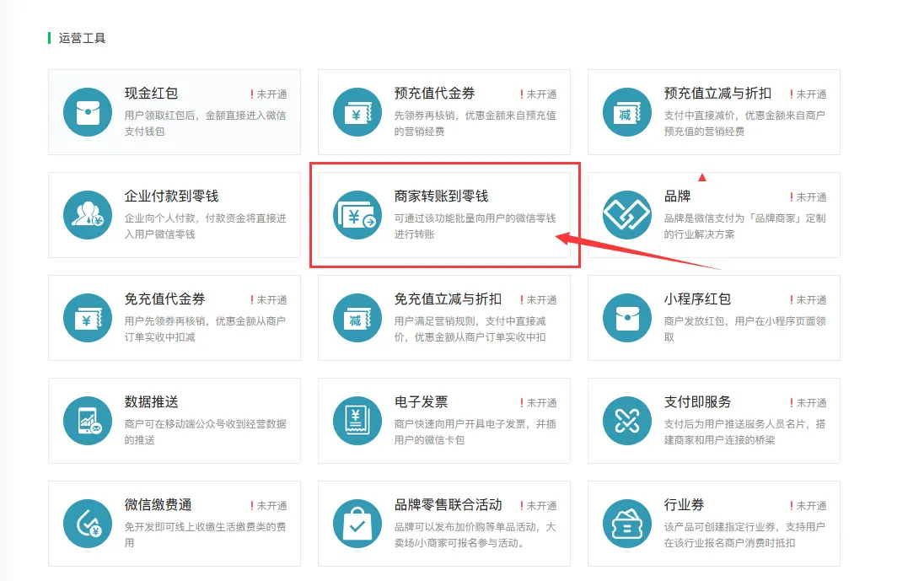Click the 运营工具 section heading
924x581 pixels.
[82, 38]
